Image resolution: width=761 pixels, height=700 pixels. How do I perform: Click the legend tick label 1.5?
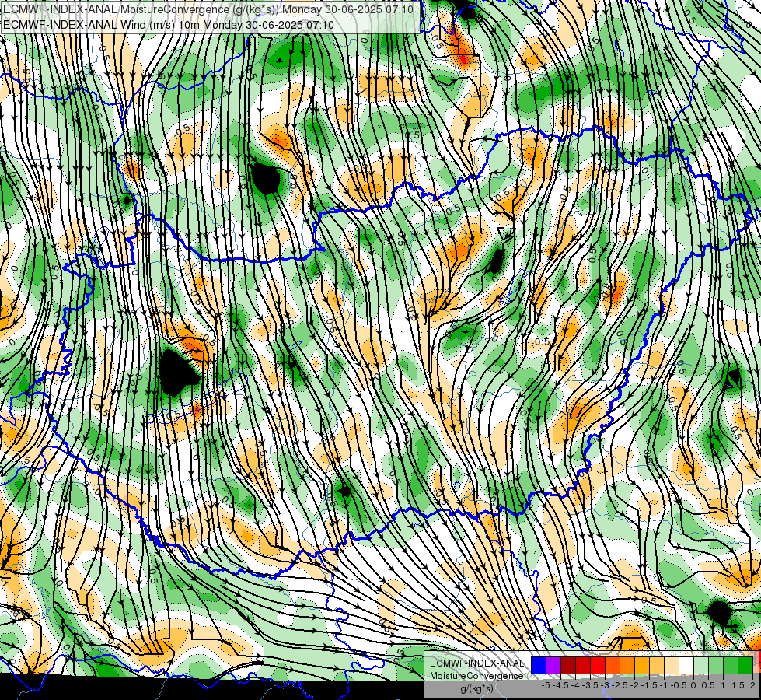tap(738, 685)
